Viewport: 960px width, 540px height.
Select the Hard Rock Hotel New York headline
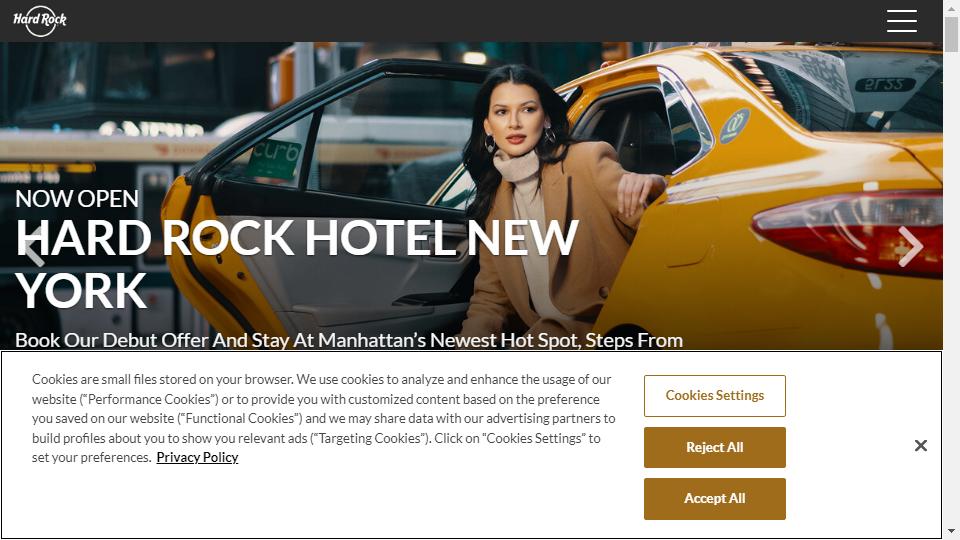pyautogui.click(x=296, y=264)
